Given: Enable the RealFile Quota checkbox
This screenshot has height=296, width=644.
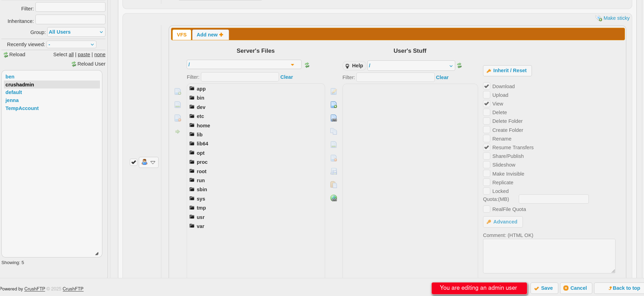Looking at the screenshot, I should point(487,209).
